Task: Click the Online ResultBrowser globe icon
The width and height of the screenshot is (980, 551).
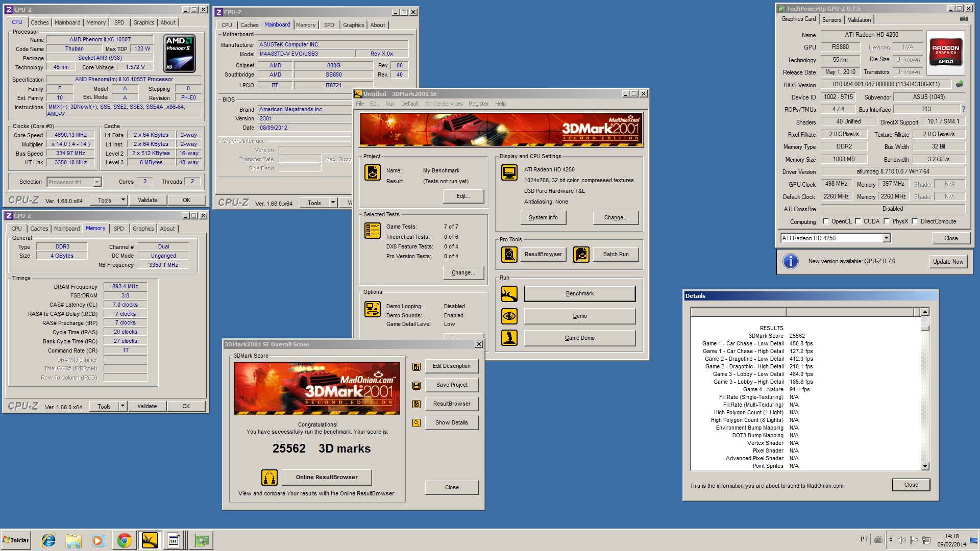Action: [x=269, y=478]
